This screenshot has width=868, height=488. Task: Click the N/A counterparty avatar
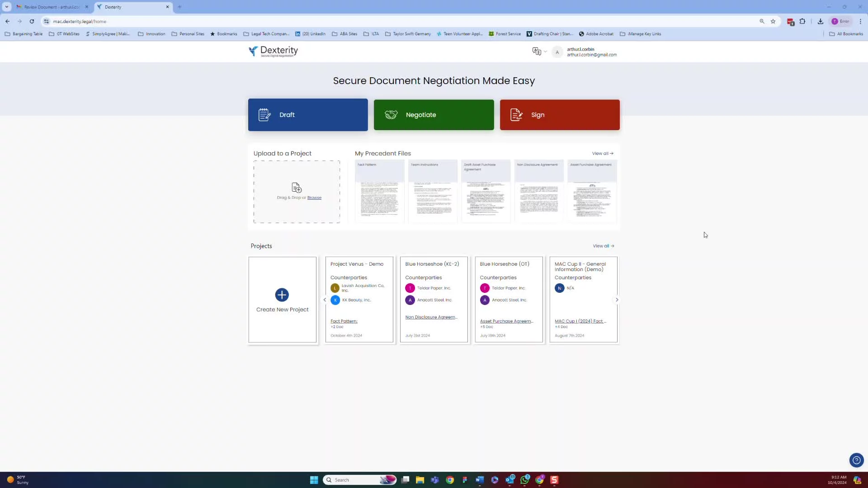pos(559,288)
